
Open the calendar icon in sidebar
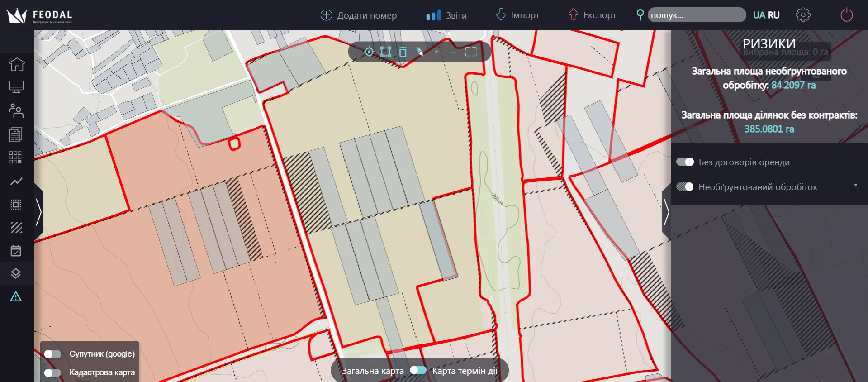click(16, 251)
